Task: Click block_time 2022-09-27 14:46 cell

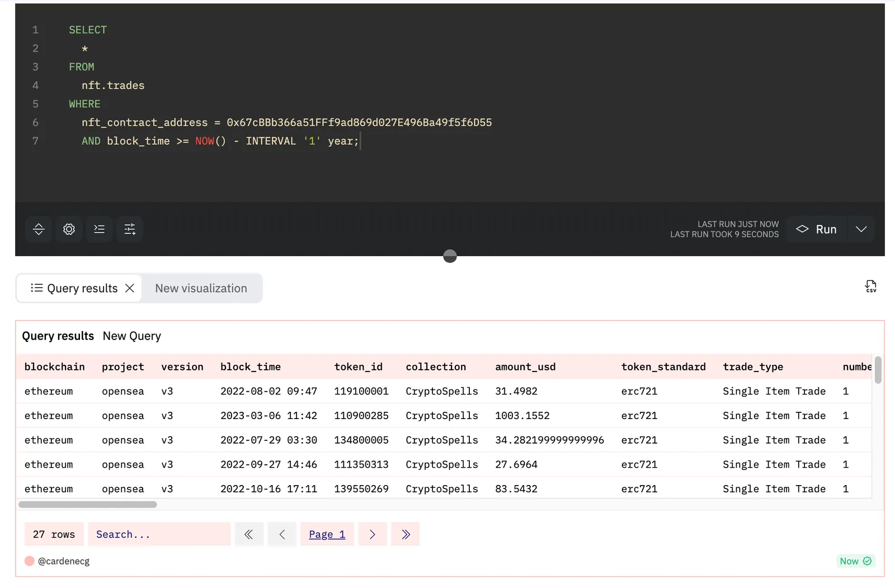Action: [268, 464]
